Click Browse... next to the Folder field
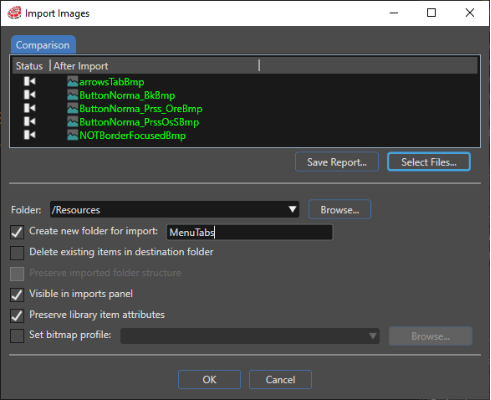 [x=340, y=209]
